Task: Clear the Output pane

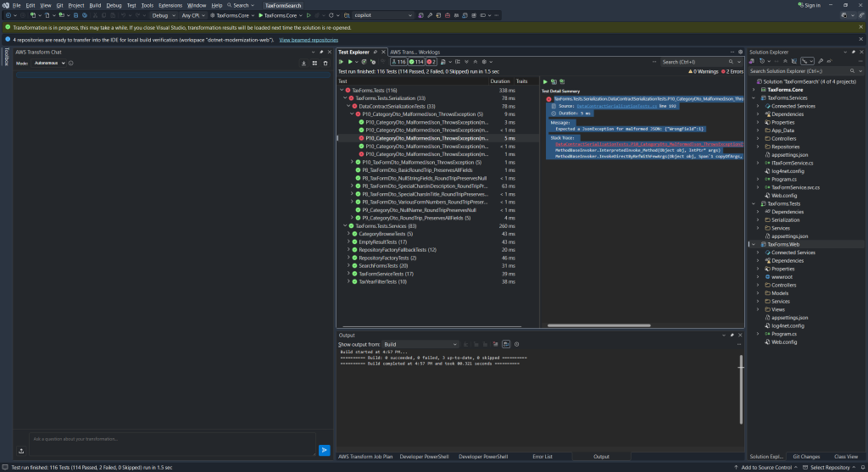Action: click(x=495, y=344)
